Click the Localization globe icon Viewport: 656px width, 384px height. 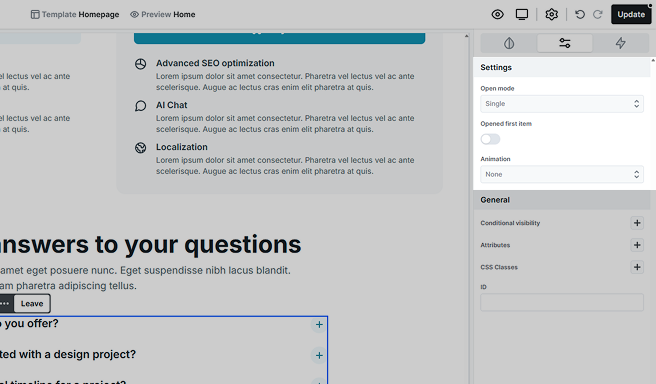click(x=141, y=148)
